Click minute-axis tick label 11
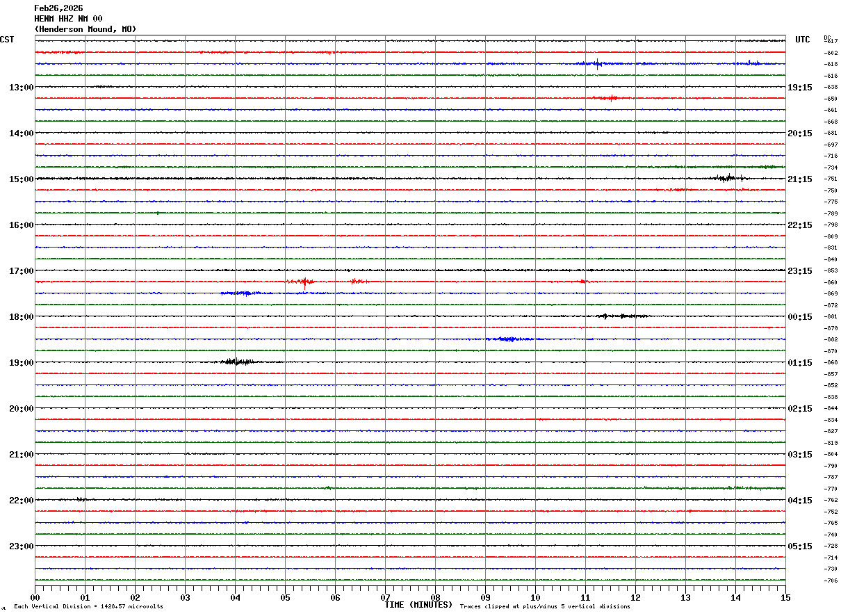841x616 pixels. 585,597
